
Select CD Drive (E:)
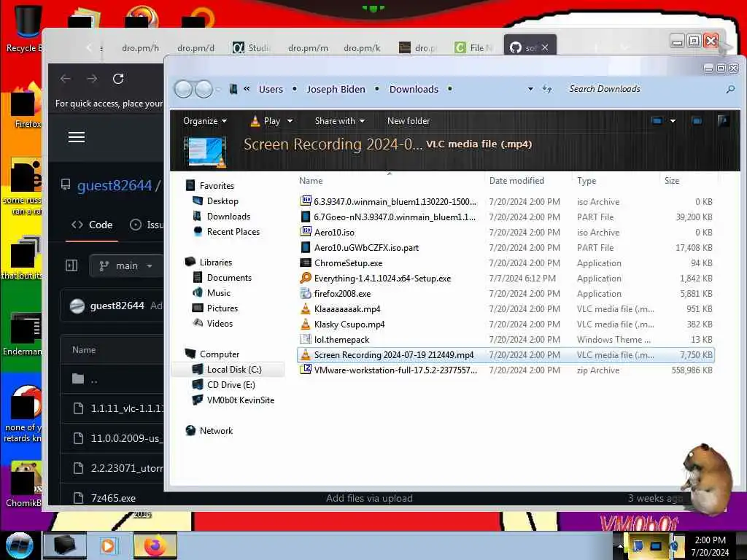pos(231,385)
